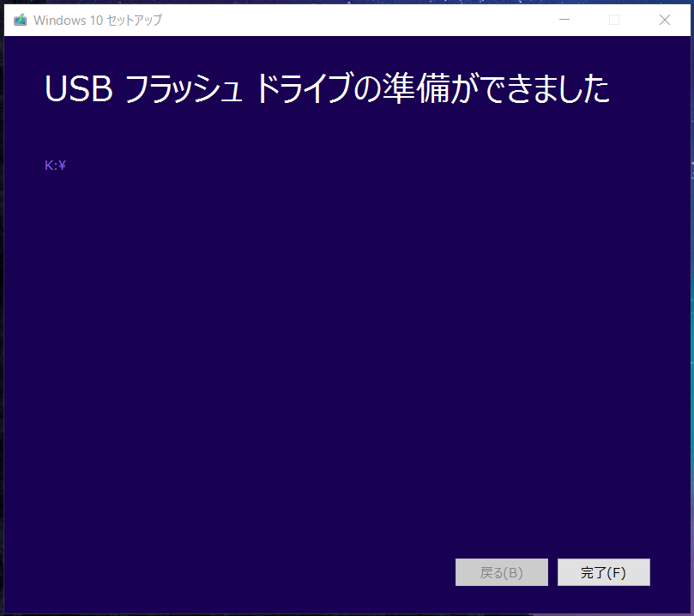This screenshot has width=694, height=616.
Task: Click the desktop strip below the dialog
Action: 347,614
